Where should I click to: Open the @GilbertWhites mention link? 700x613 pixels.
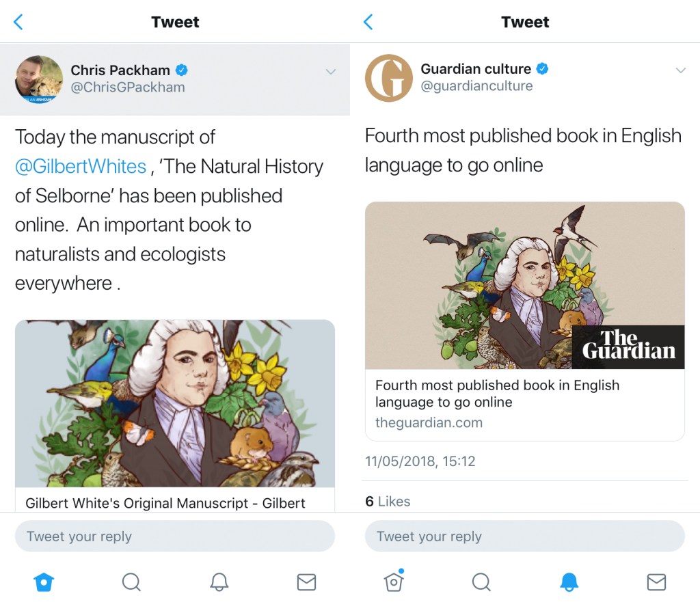pyautogui.click(x=81, y=166)
